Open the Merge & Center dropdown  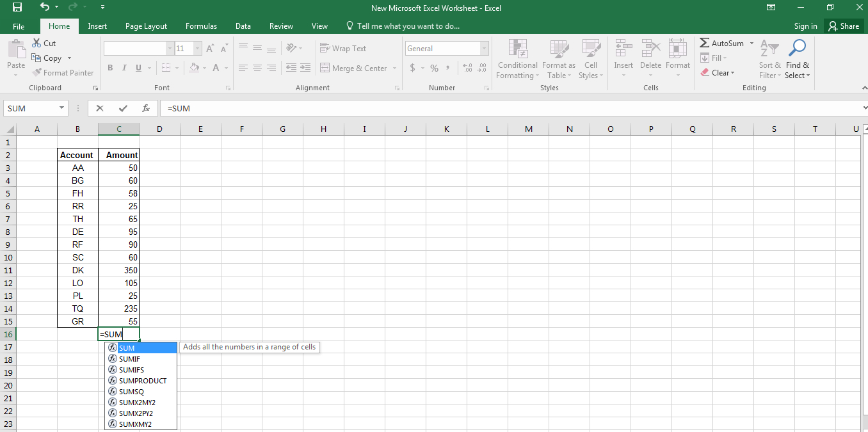click(394, 68)
